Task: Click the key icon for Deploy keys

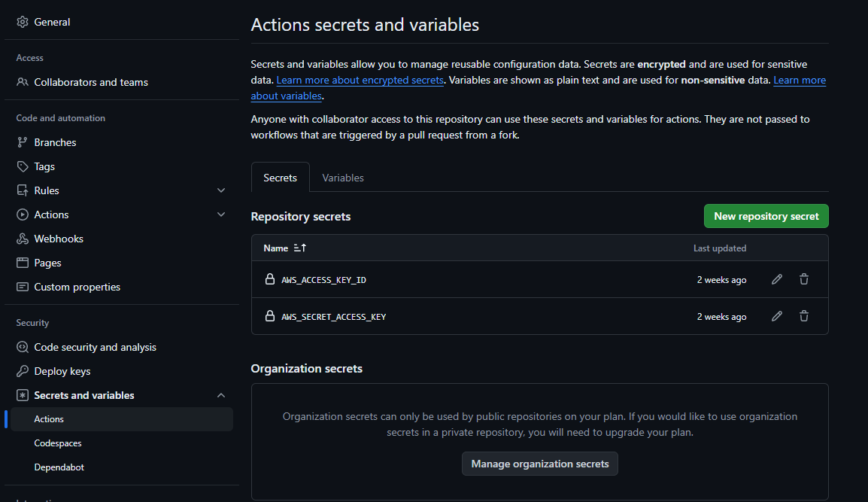Action: coord(23,371)
